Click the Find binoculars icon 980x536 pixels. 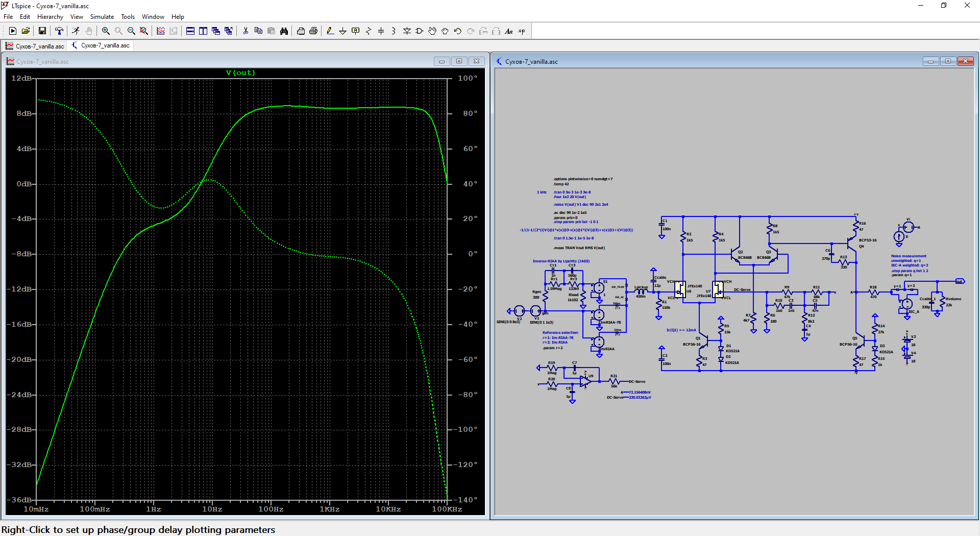(x=284, y=31)
